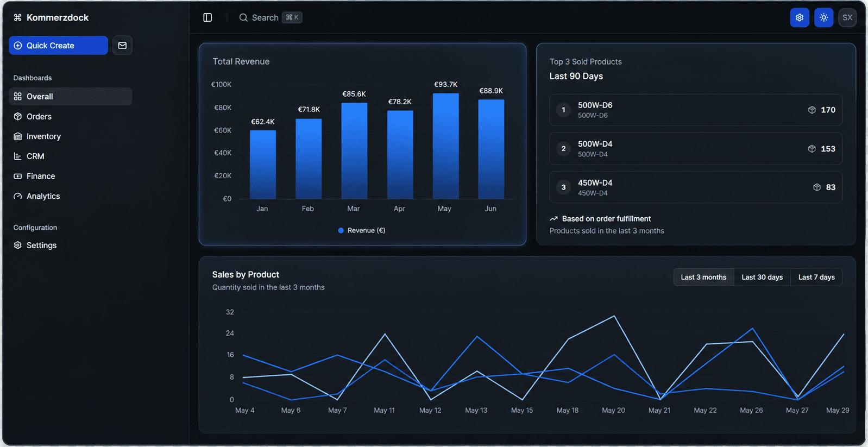Image resolution: width=868 pixels, height=447 pixels.
Task: Click the €93.7K value label
Action: click(446, 84)
